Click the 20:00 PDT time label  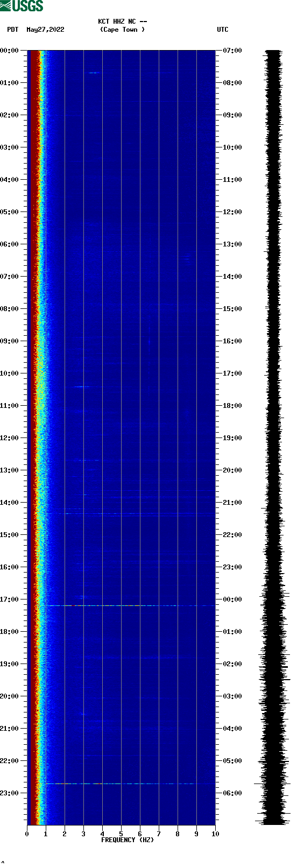pyautogui.click(x=10, y=696)
